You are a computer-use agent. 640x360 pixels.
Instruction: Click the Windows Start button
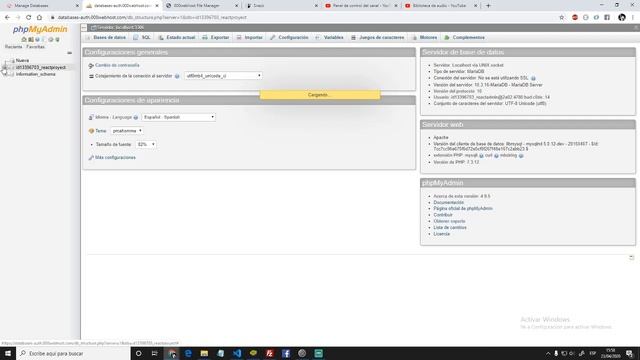(x=8, y=353)
